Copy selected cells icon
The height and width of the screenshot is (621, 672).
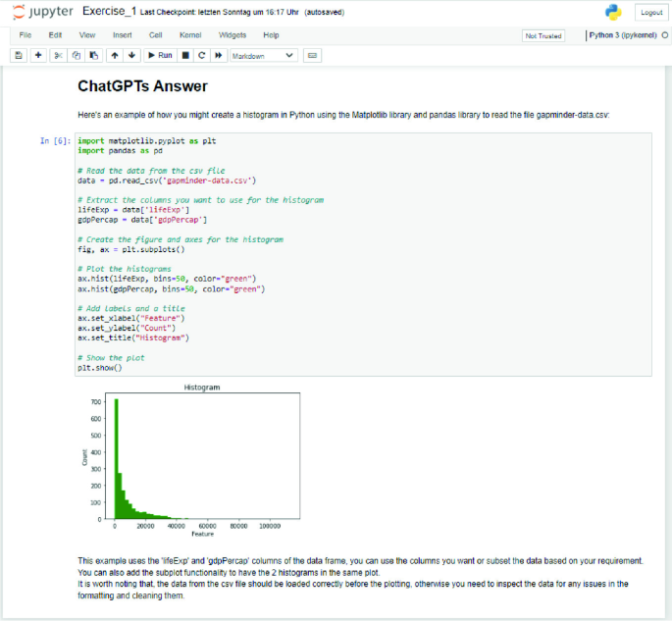coord(77,55)
